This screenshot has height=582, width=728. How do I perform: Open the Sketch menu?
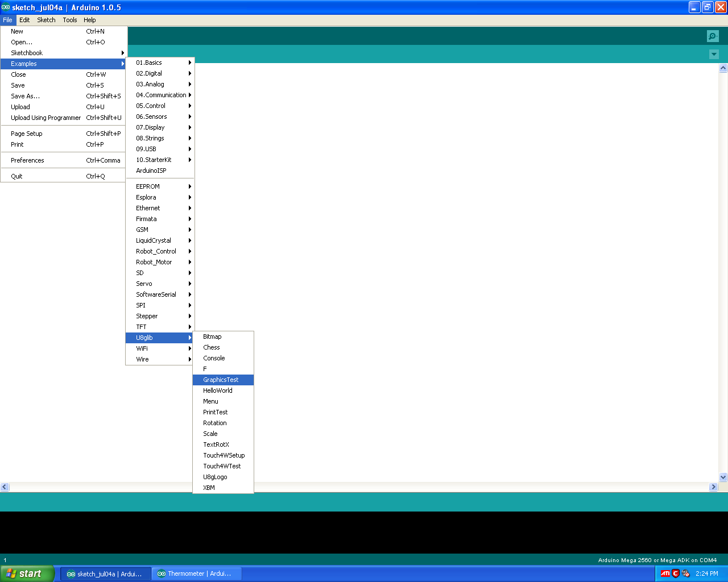click(x=46, y=20)
